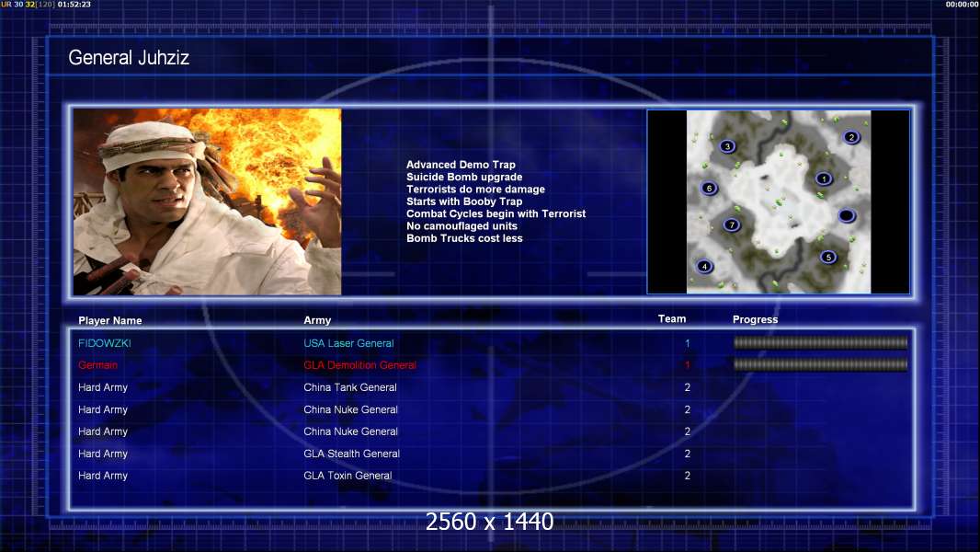The image size is (980, 552).
Task: Click the 'Player Name' column header
Action: [110, 320]
